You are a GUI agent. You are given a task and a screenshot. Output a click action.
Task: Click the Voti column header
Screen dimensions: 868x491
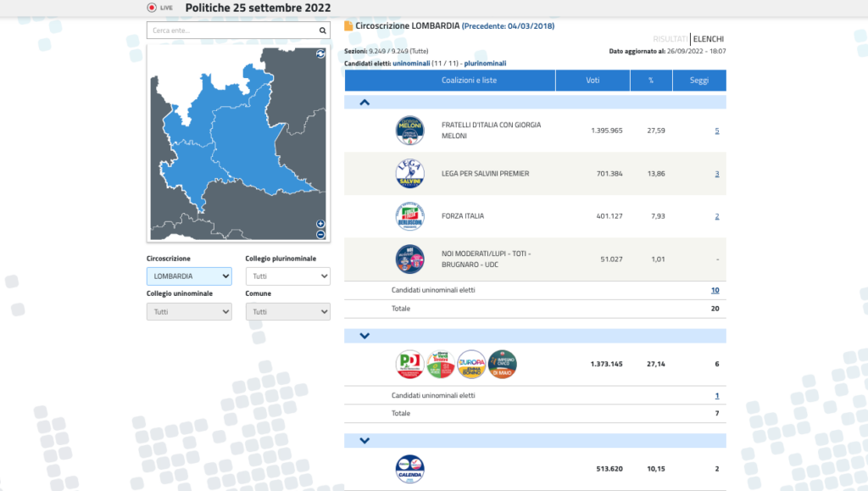[x=593, y=81]
